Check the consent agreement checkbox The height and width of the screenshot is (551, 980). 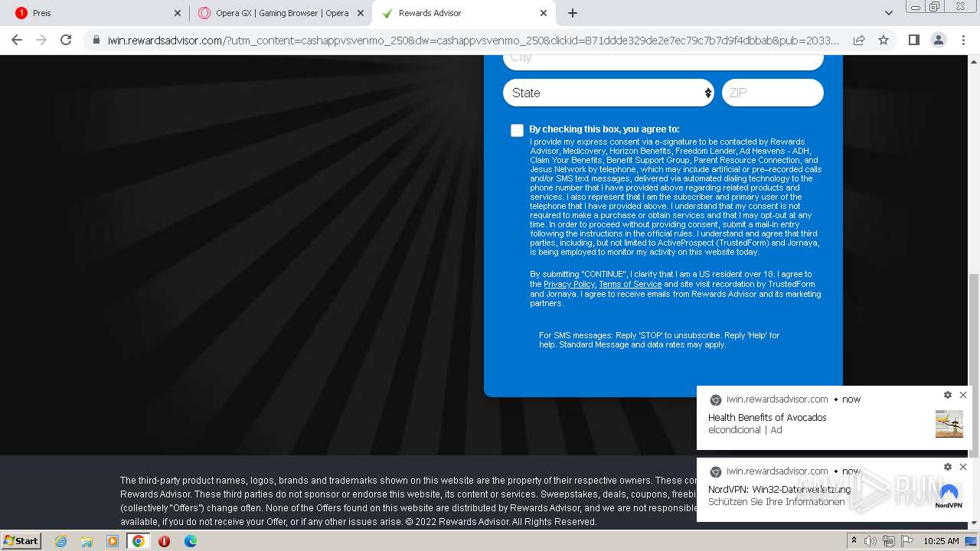(x=518, y=130)
